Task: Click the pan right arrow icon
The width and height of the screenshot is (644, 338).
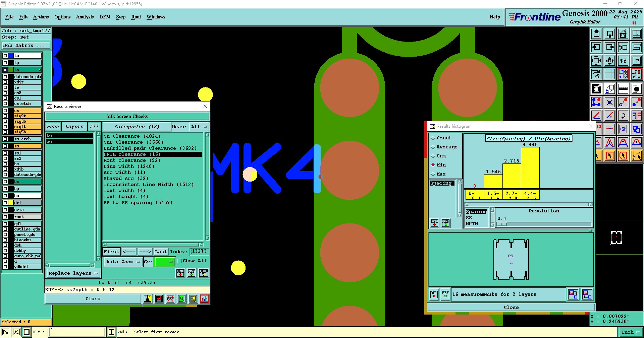Action: coord(610,47)
